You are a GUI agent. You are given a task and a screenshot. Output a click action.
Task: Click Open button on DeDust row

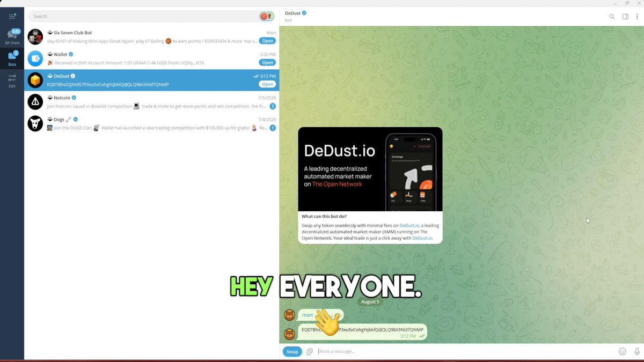click(267, 84)
